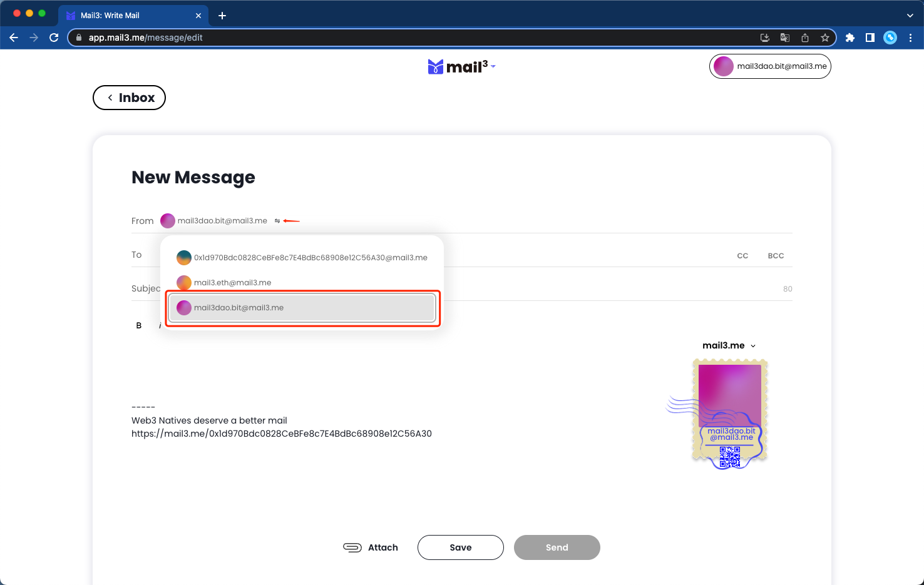The image size is (924, 585).
Task: Expand the tab search chevron
Action: [x=910, y=16]
